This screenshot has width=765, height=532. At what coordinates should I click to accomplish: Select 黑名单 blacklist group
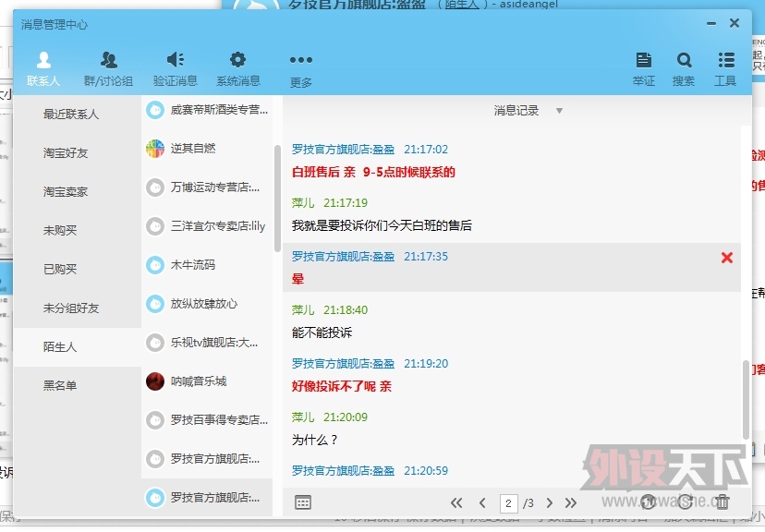coord(77,386)
